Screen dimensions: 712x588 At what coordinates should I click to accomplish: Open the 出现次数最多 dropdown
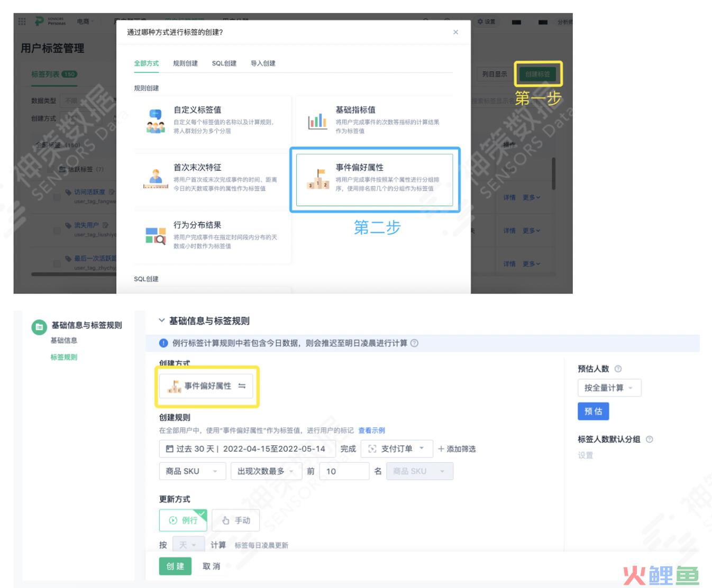[x=266, y=471]
